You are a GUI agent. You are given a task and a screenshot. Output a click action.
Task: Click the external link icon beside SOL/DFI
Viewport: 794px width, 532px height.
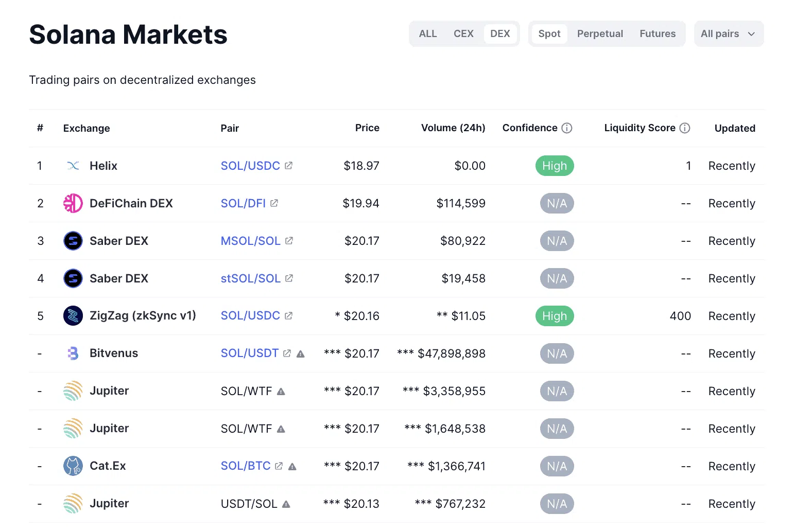tap(274, 203)
